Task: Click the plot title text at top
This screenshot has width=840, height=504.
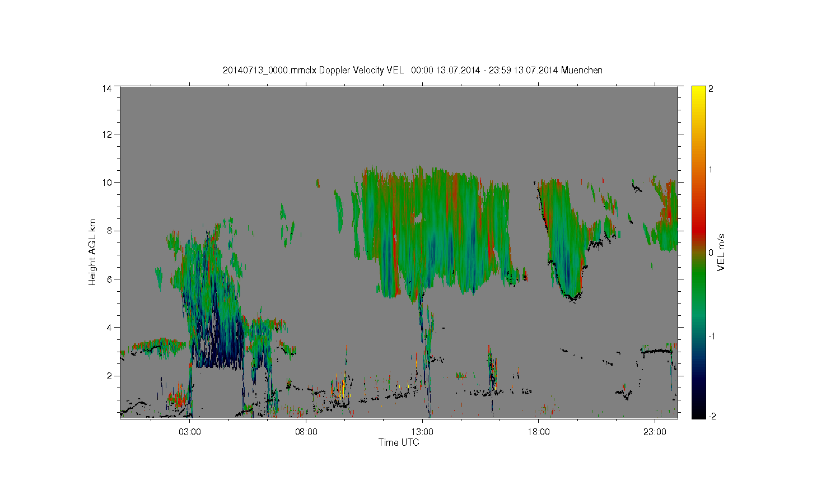Action: 413,70
